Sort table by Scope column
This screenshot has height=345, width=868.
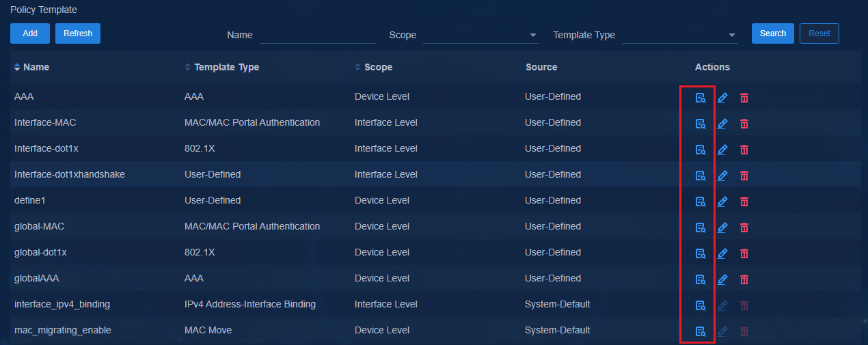374,67
